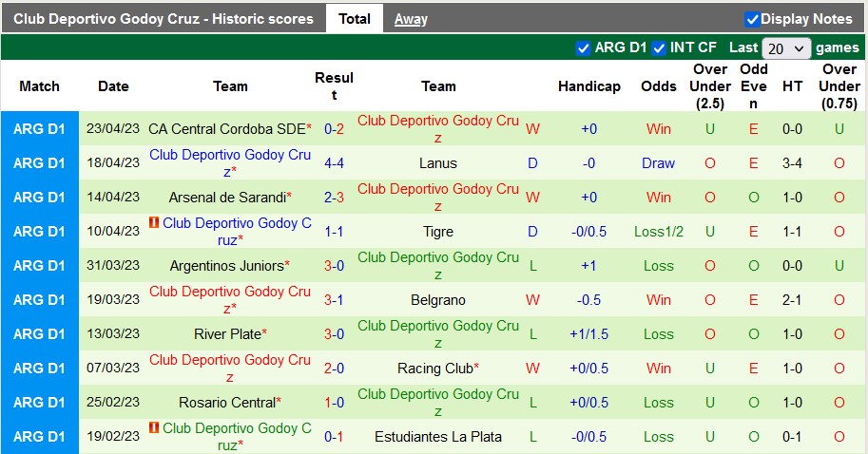Open the Arsenal de Sarandi team page
Image resolution: width=868 pixels, height=454 pixels.
(226, 198)
